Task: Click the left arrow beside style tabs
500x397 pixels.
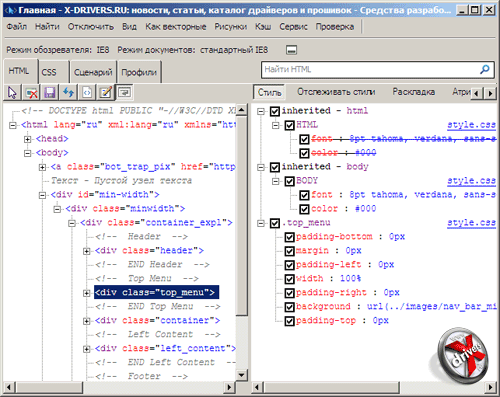Action: [477, 93]
